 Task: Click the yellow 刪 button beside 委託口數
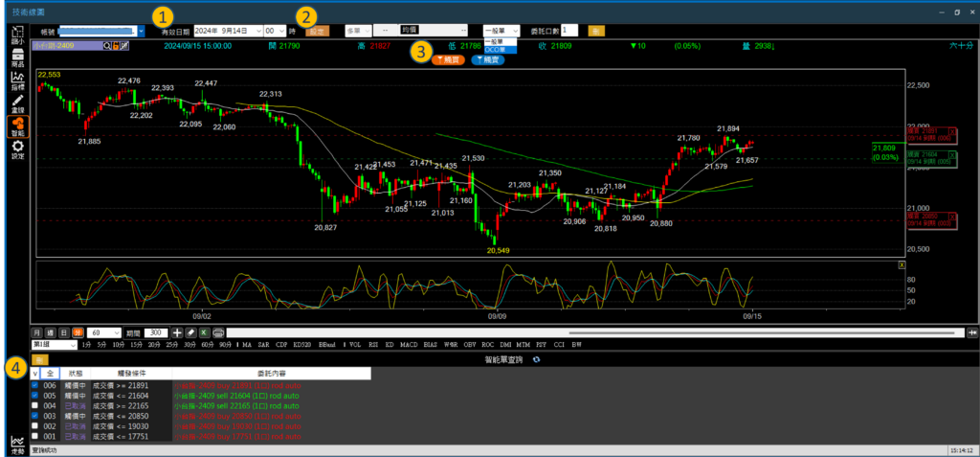[596, 31]
